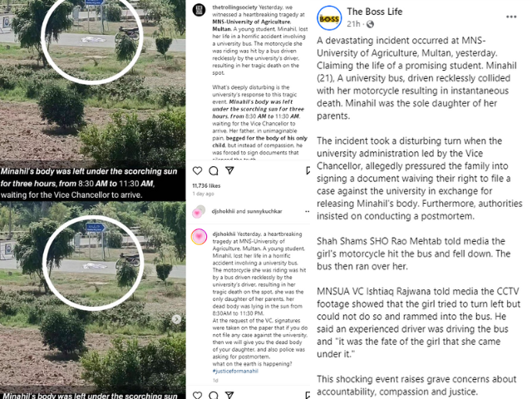Comment on the djshokhii post at bottom

(x=214, y=395)
